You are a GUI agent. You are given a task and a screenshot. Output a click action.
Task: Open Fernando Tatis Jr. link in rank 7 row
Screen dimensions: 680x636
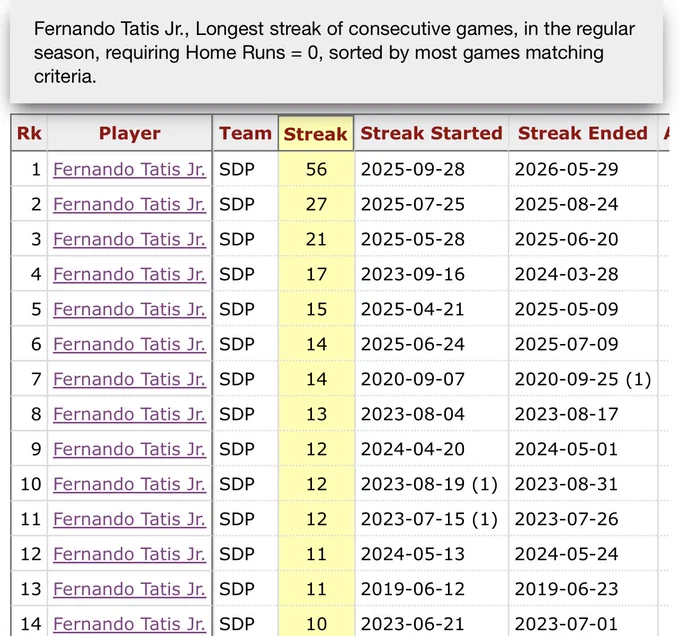click(129, 379)
